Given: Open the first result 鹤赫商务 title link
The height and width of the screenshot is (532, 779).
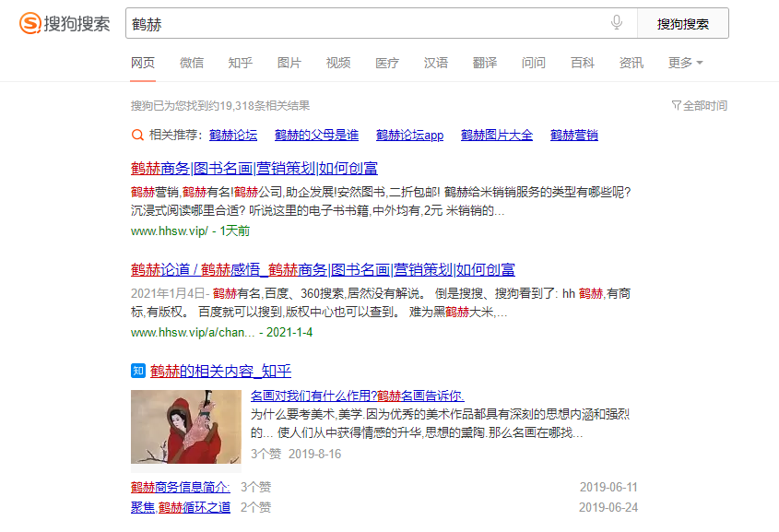Looking at the screenshot, I should [254, 168].
